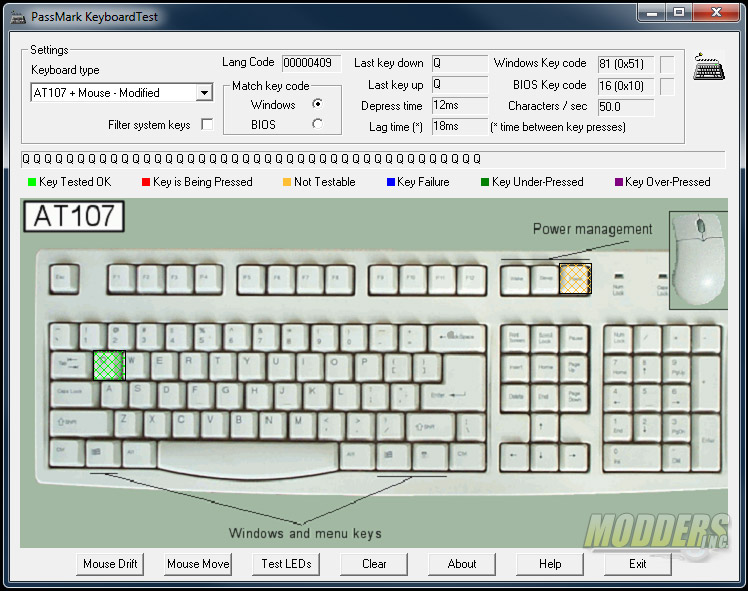This screenshot has height=591, width=748.
Task: Click the Windows and menu keys label
Action: (x=305, y=533)
